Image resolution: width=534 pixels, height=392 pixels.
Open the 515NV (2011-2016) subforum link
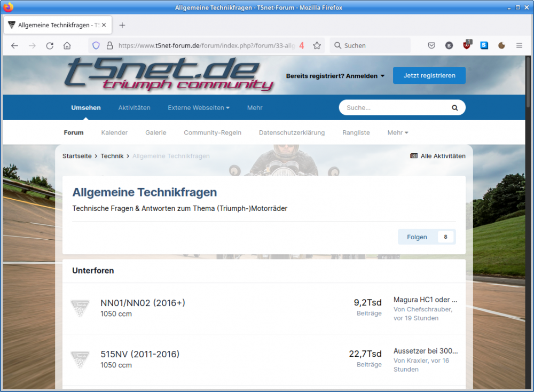140,354
